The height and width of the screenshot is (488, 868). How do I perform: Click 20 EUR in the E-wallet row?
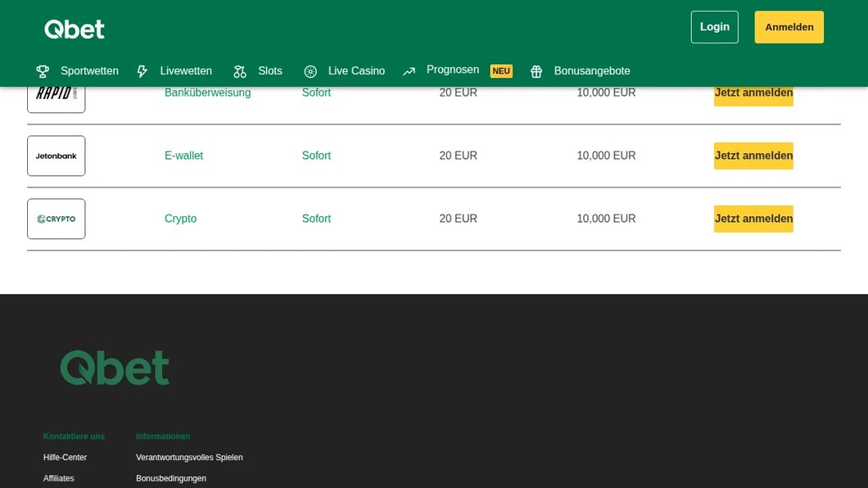coord(459,156)
